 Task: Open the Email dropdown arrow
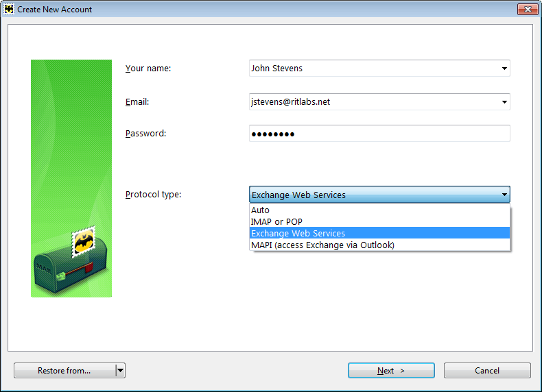click(504, 102)
